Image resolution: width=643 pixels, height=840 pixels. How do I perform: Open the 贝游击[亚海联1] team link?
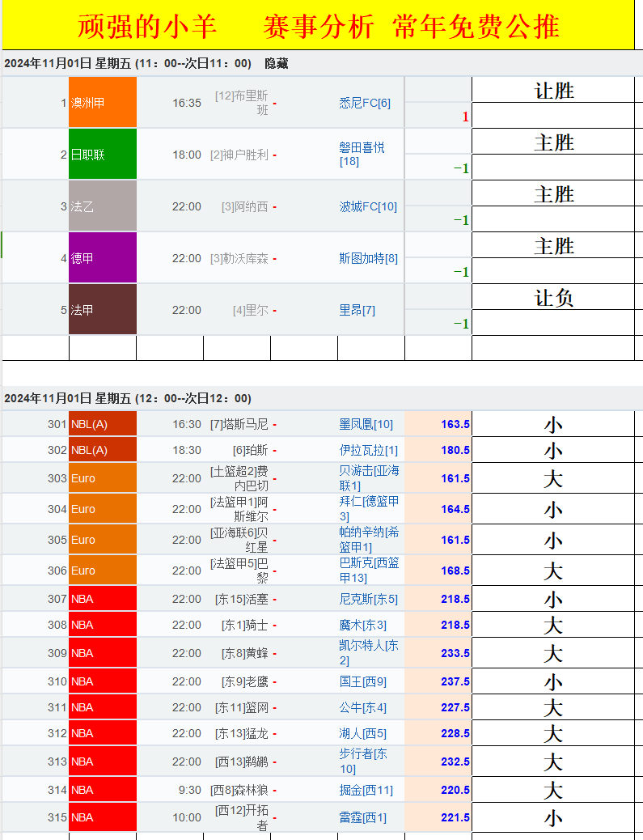click(x=369, y=477)
